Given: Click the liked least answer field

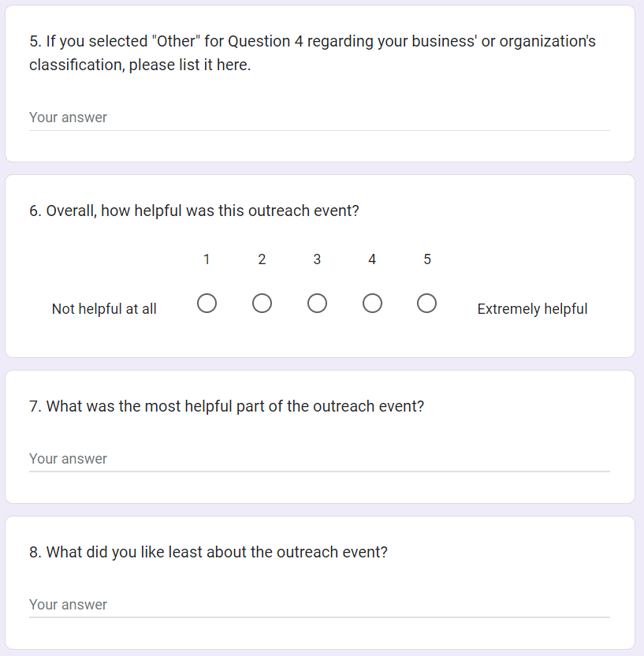Looking at the screenshot, I should pyautogui.click(x=319, y=605).
